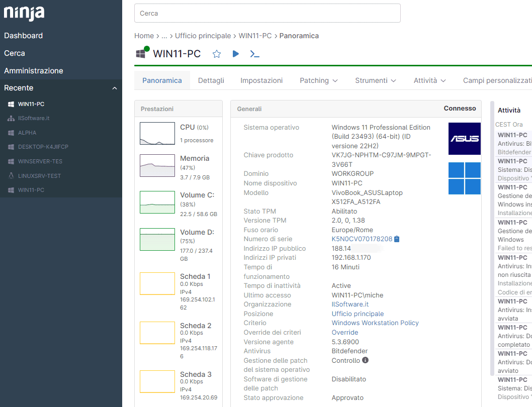The height and width of the screenshot is (407, 532).
Task: Copy the serial number with clipboard icon
Action: 397,239
